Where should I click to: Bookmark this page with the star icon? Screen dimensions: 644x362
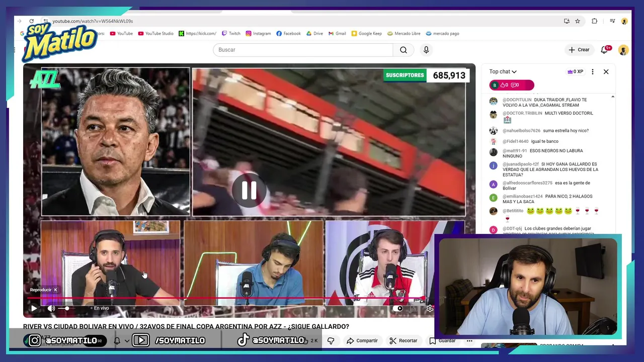point(578,21)
